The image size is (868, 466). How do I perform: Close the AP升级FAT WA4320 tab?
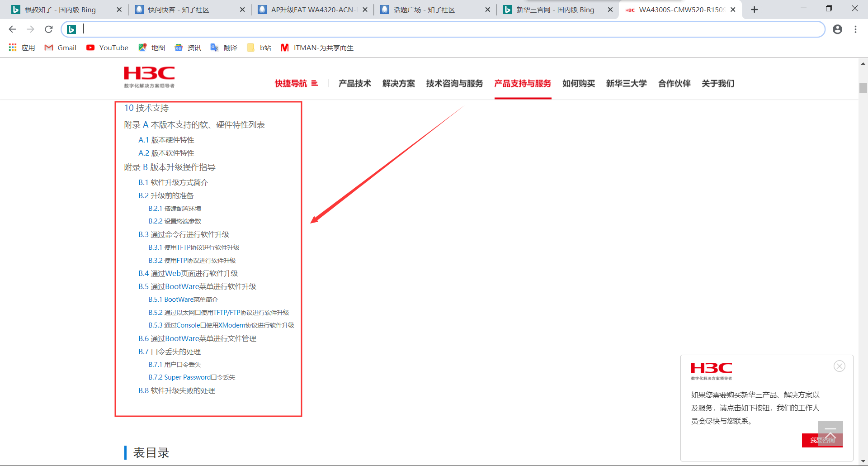point(365,10)
